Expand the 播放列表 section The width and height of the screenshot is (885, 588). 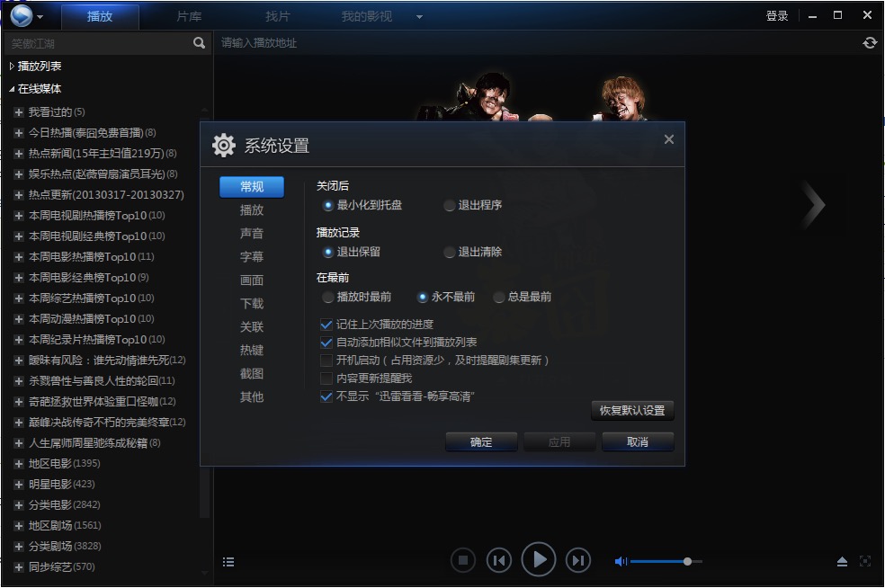coord(12,66)
